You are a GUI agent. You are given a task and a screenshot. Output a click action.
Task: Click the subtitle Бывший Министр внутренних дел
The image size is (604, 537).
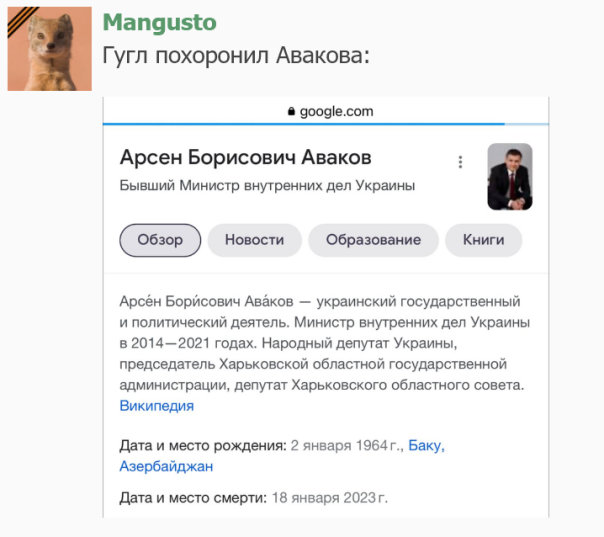pyautogui.click(x=267, y=185)
